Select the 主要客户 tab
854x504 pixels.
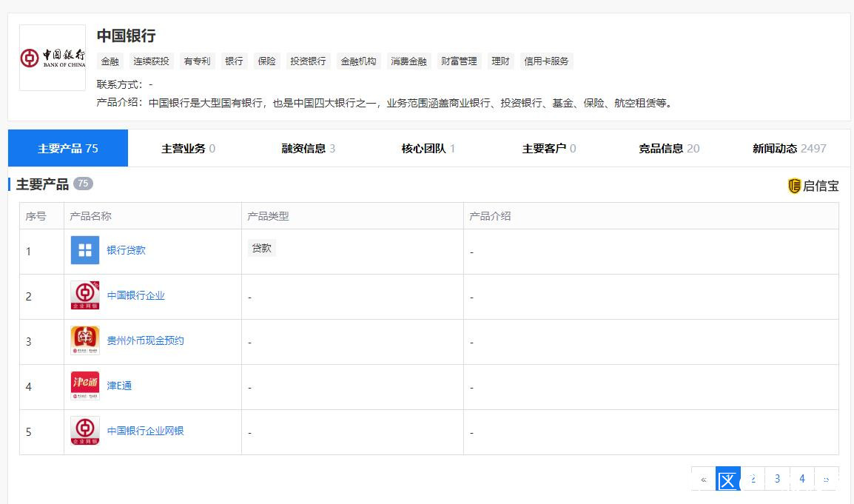click(548, 148)
